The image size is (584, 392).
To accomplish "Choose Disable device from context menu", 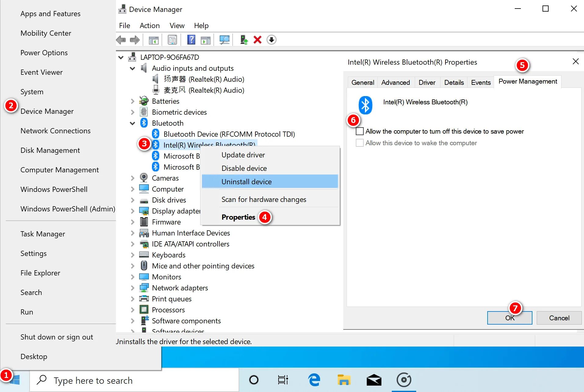I will [270, 168].
